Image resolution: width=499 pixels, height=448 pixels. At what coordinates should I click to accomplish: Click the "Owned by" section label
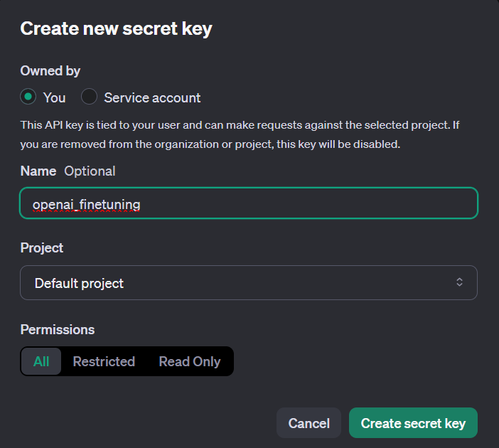50,70
